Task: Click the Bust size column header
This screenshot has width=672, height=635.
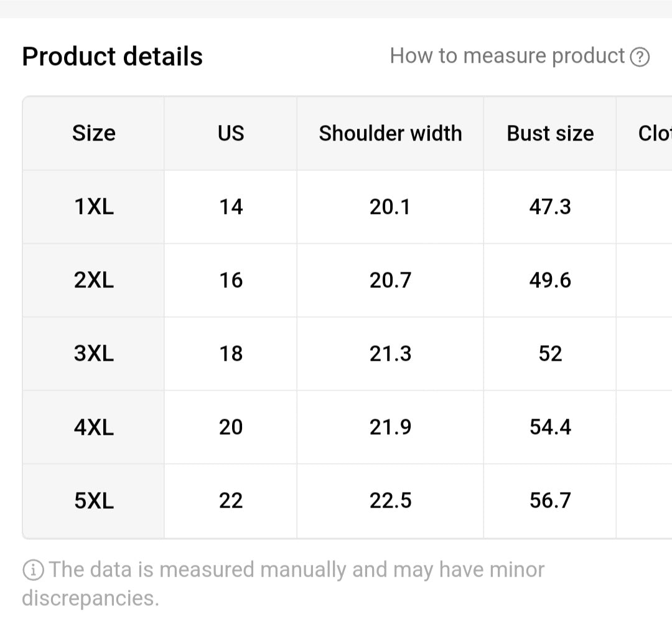Action: click(x=550, y=133)
